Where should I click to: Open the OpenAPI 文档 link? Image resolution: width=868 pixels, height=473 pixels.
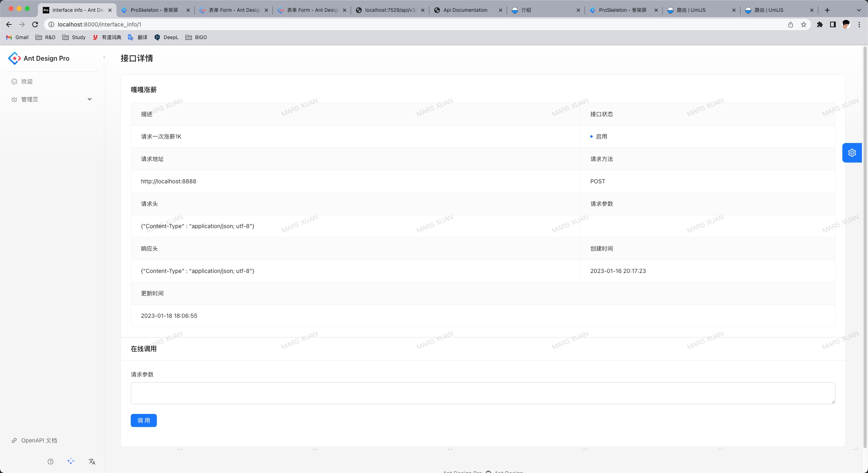click(x=39, y=440)
